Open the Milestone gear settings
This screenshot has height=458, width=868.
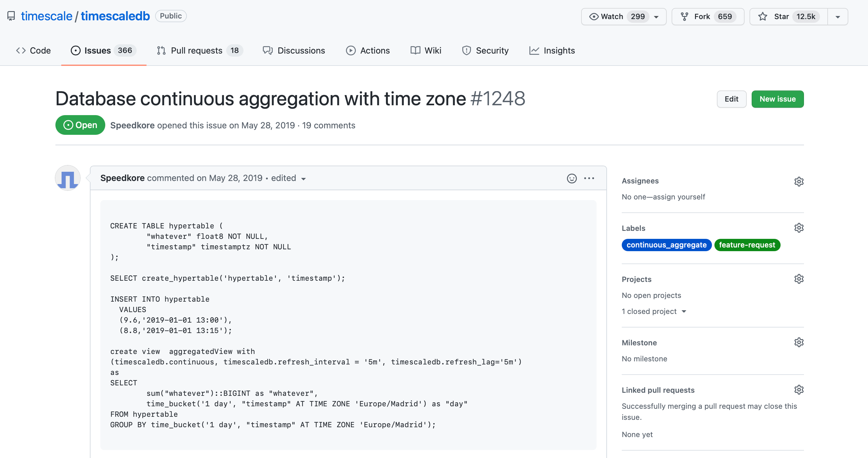pos(798,342)
